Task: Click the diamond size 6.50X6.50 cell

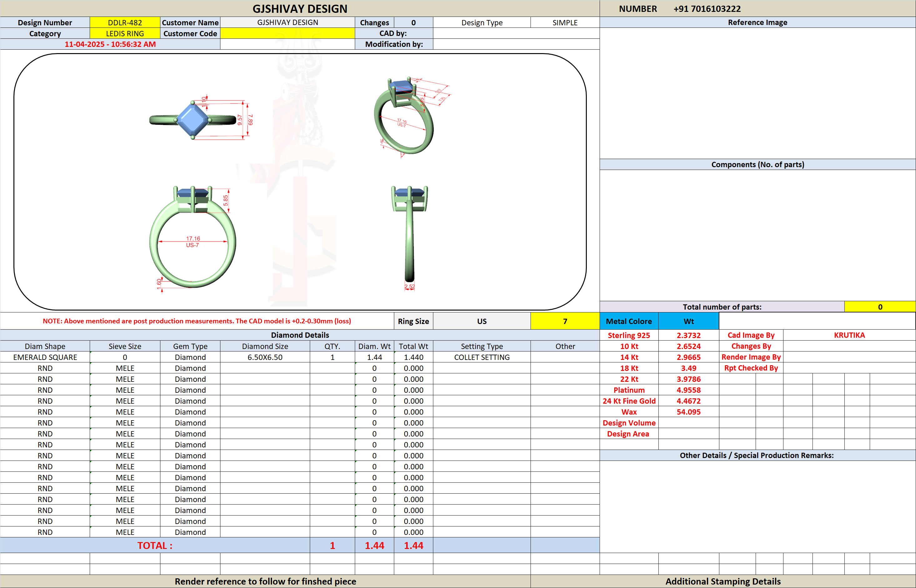Action: (265, 357)
